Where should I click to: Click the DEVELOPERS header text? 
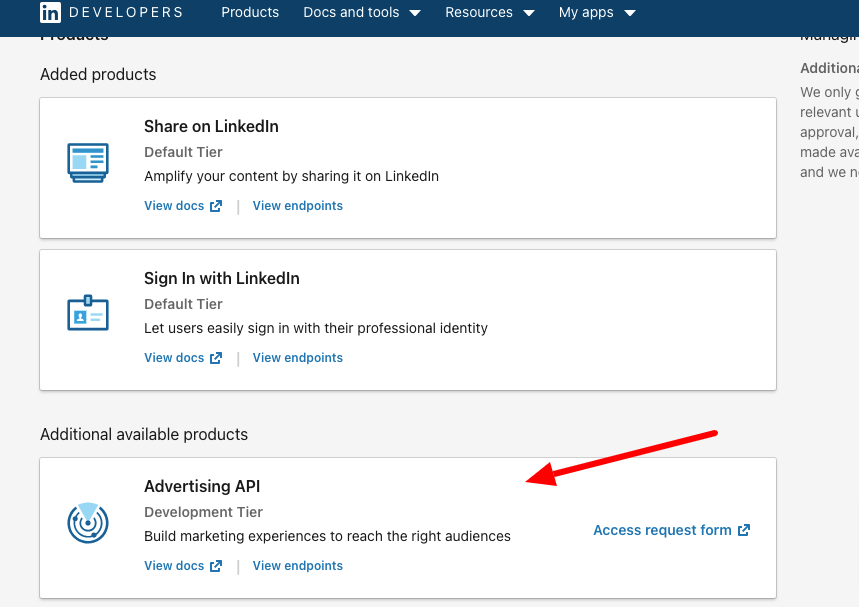[126, 12]
